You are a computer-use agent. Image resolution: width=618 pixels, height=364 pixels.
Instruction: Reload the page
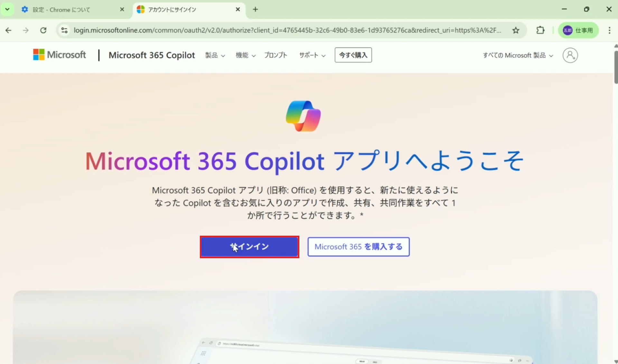point(43,30)
